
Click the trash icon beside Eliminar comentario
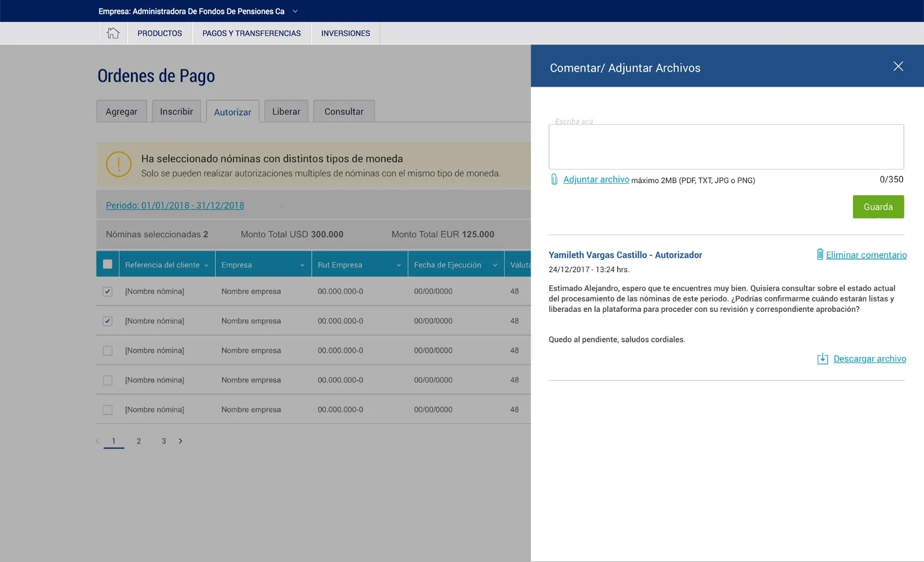click(819, 254)
